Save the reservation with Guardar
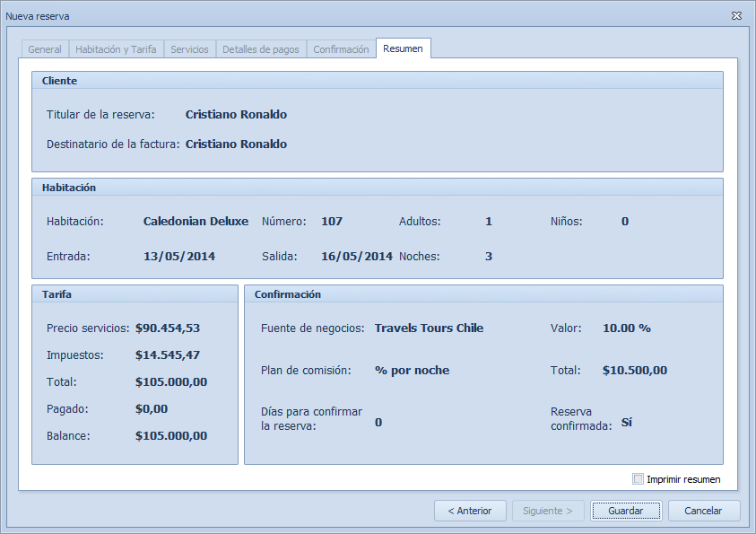The height and width of the screenshot is (534, 756). click(625, 511)
